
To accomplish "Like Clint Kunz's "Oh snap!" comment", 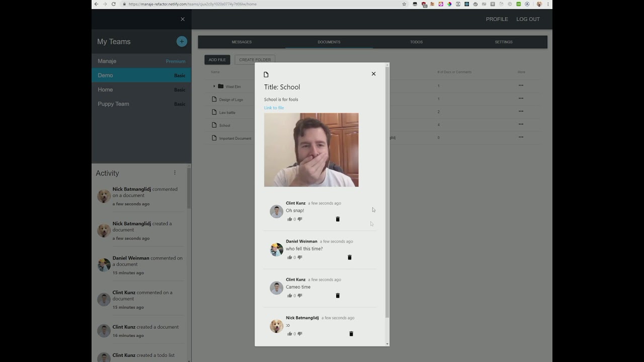I will [289, 219].
